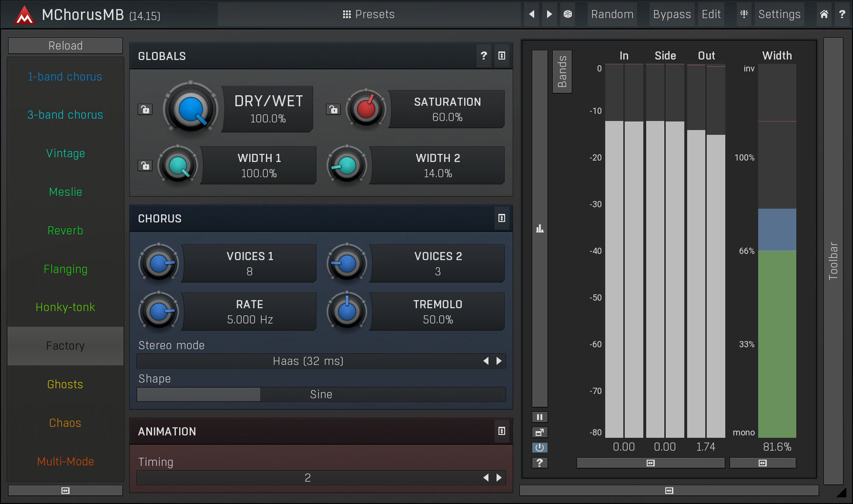
Task: Click the Reload button
Action: (x=65, y=46)
